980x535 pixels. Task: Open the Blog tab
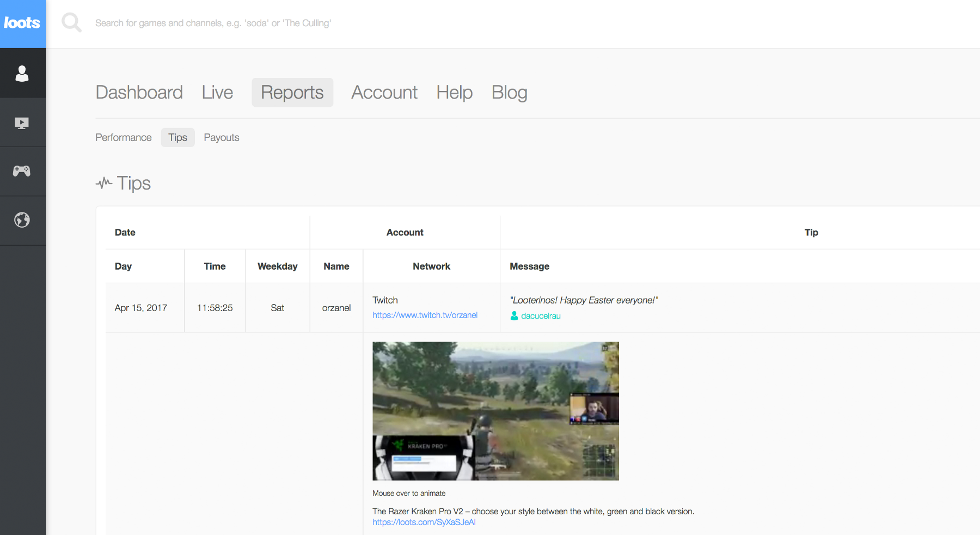(x=510, y=93)
